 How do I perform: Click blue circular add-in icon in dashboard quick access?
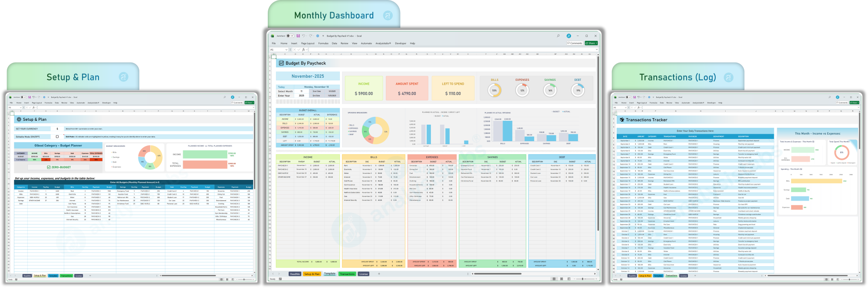[318, 36]
